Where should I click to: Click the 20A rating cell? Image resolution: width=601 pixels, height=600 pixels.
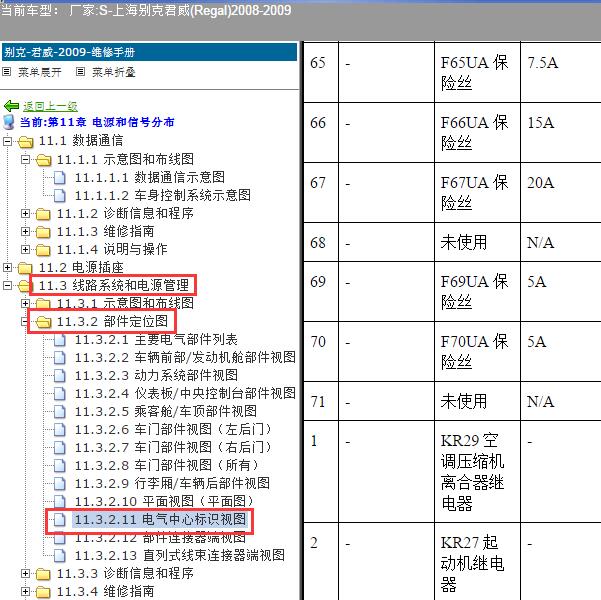[x=560, y=192]
